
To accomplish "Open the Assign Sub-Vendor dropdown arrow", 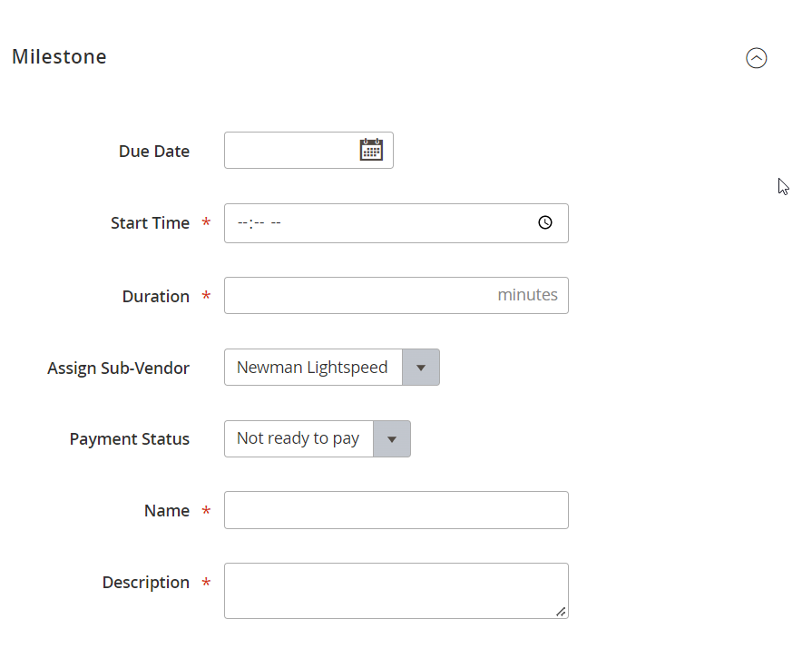I will [x=420, y=368].
